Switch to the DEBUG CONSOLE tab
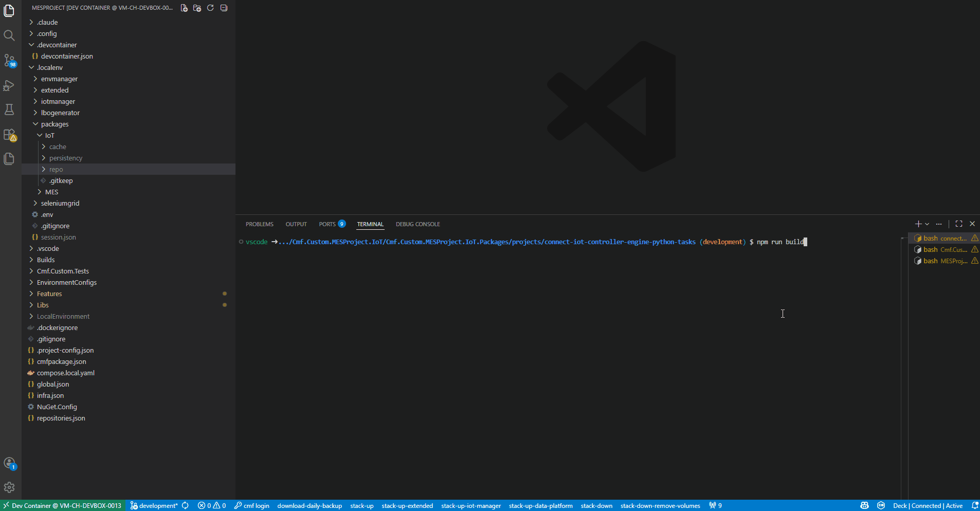980x511 pixels. pyautogui.click(x=418, y=224)
